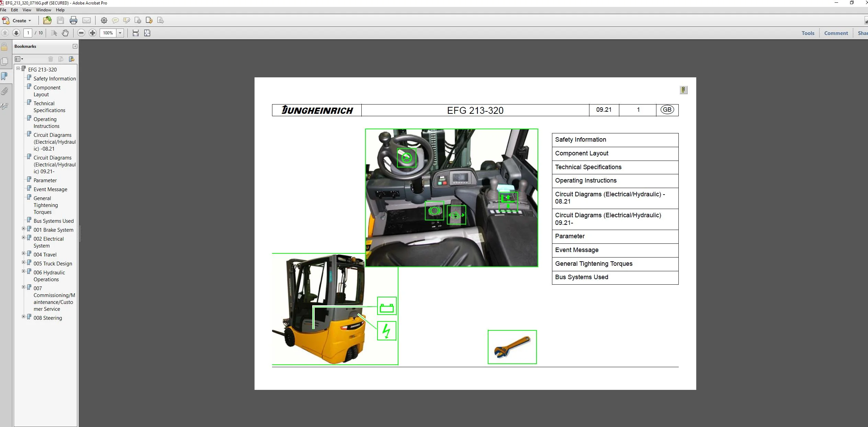Click the Create PDF icon
The width and height of the screenshot is (868, 427).
click(x=6, y=21)
